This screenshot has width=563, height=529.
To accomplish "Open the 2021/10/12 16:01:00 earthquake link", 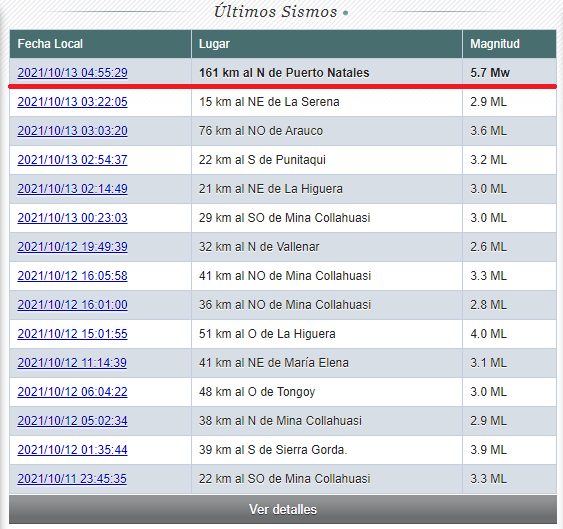I will pos(73,305).
